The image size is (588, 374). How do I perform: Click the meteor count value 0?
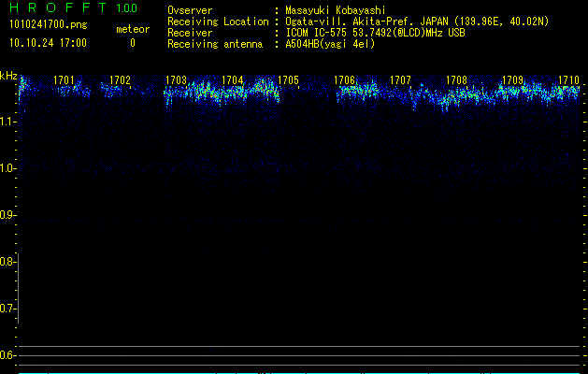pyautogui.click(x=133, y=43)
